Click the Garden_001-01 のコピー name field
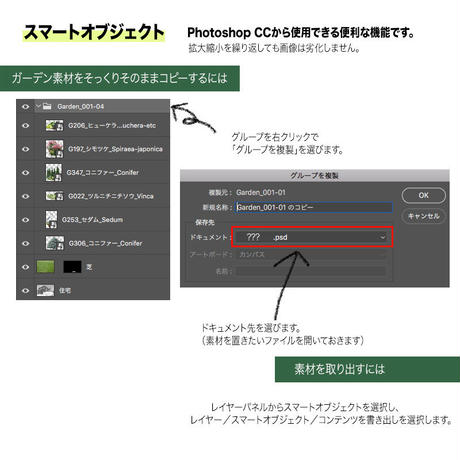Image resolution: width=460 pixels, height=460 pixels. click(x=314, y=207)
